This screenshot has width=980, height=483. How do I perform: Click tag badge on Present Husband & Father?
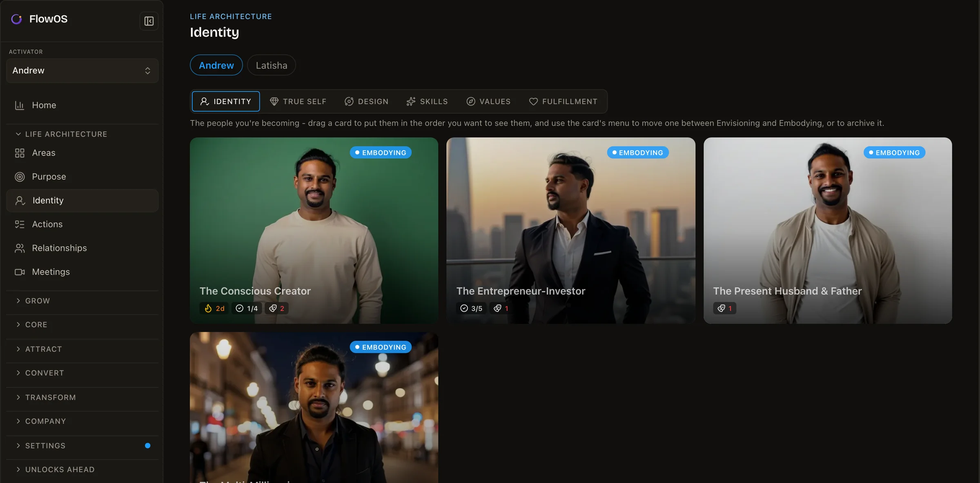coord(725,308)
